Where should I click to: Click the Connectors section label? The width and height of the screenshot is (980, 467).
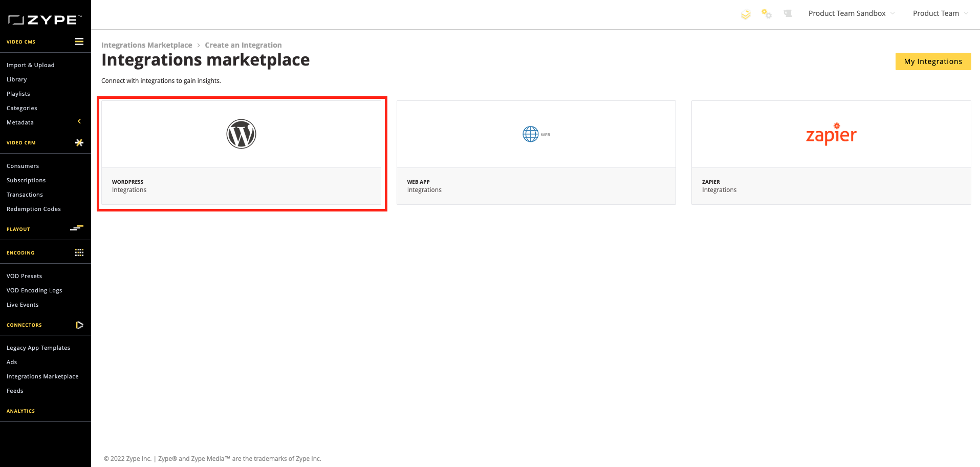[x=24, y=325]
